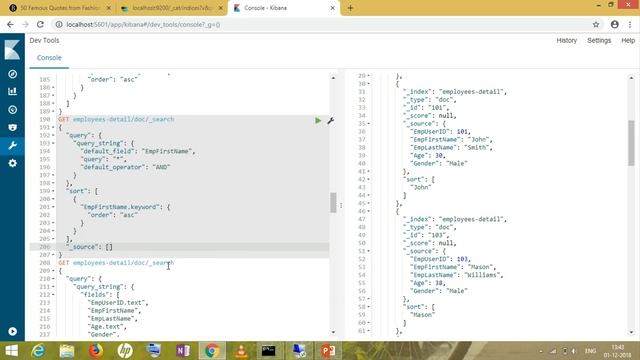
Task: Open VLC media player from taskbar
Action: [x=241, y=351]
